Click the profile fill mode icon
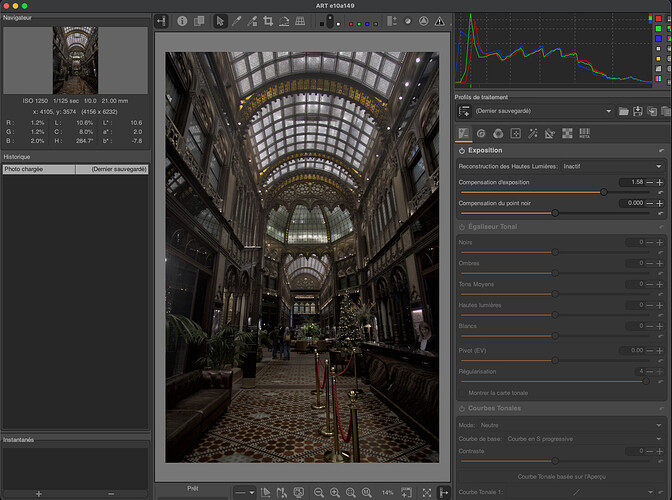This screenshot has width=672, height=500. (464, 111)
